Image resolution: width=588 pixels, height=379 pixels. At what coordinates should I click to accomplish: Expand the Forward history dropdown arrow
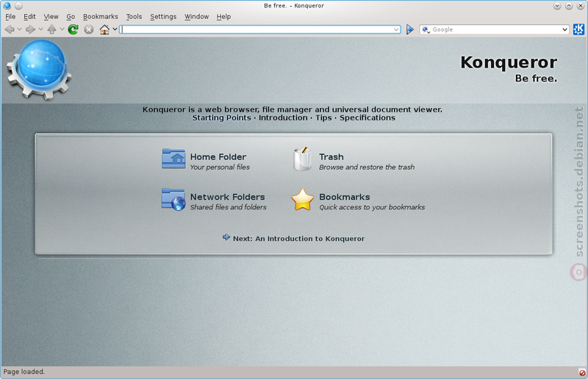coord(41,29)
